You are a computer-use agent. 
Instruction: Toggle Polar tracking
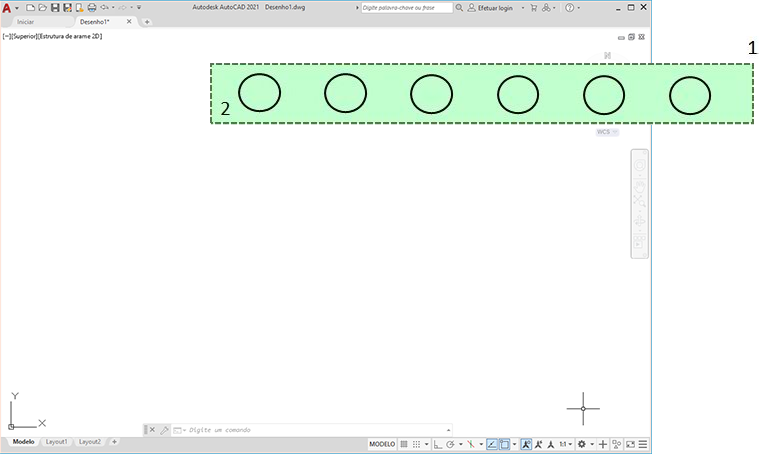click(450, 444)
